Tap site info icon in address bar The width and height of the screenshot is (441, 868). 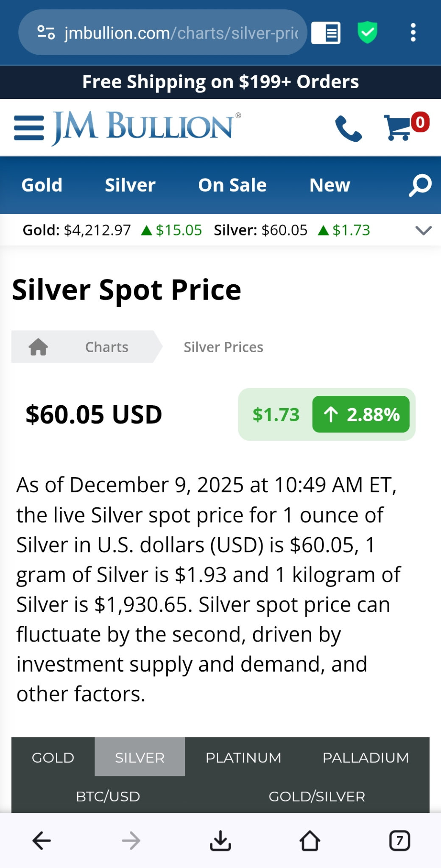coord(46,33)
